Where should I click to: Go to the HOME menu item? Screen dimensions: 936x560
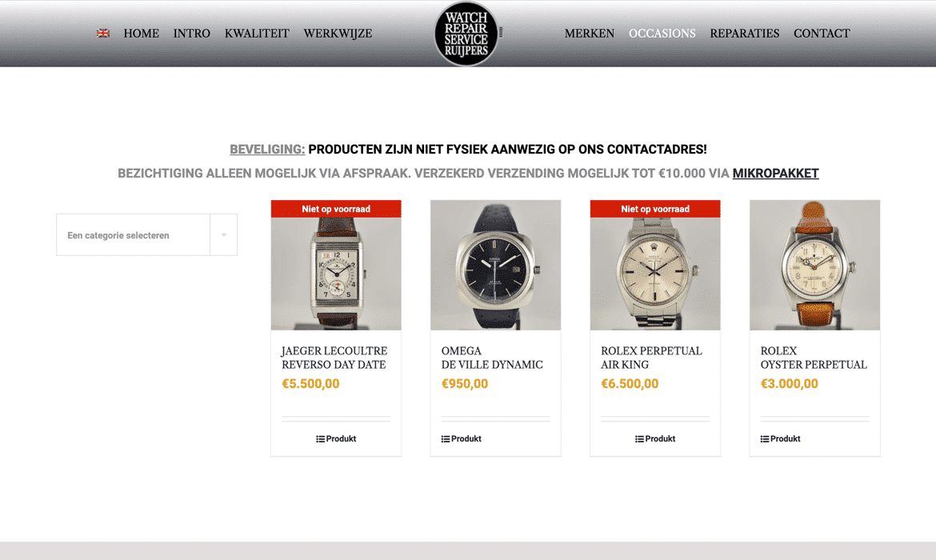point(142,34)
